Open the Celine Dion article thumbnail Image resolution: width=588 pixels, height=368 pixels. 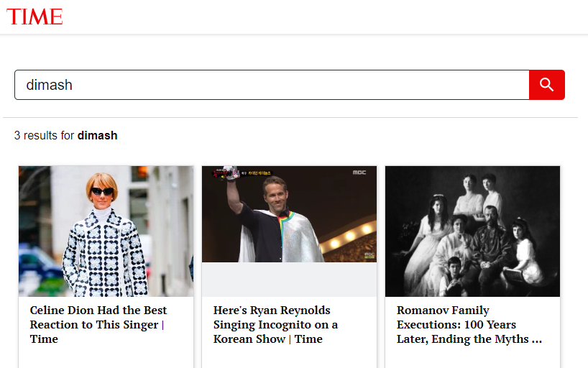click(106, 231)
